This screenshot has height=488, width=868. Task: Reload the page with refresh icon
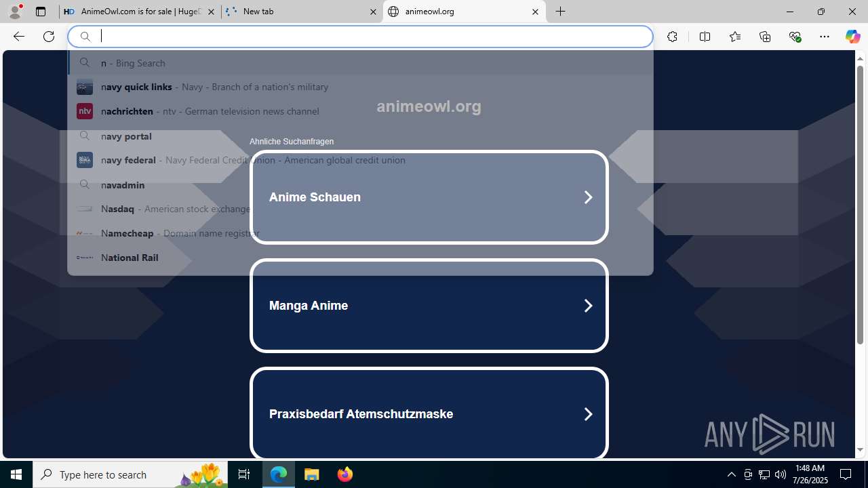(x=49, y=37)
